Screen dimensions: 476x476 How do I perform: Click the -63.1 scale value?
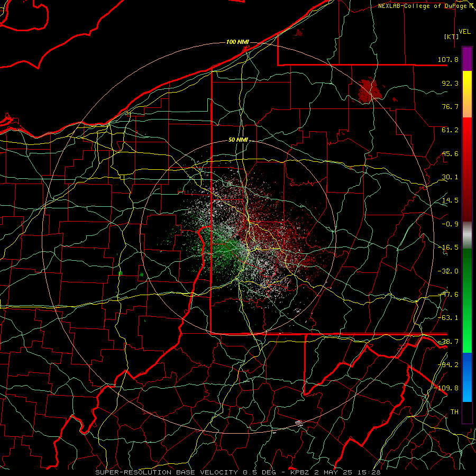(x=448, y=318)
